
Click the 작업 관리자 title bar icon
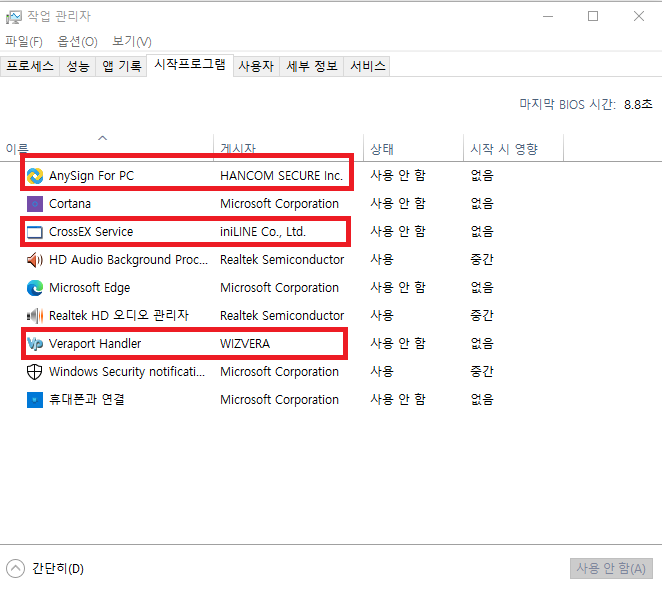(14, 17)
